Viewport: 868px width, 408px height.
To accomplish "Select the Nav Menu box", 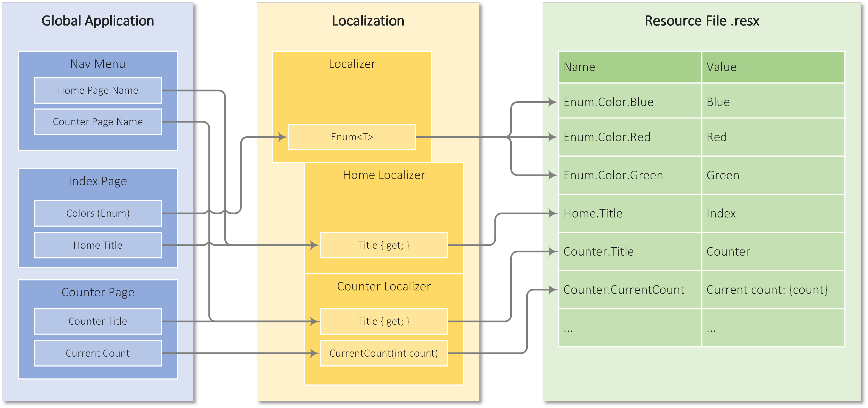I will tap(98, 64).
